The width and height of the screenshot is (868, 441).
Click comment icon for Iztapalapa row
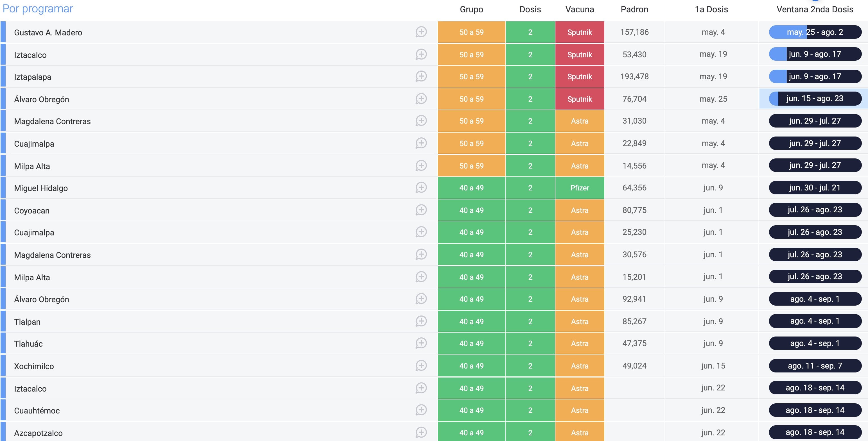(x=421, y=76)
